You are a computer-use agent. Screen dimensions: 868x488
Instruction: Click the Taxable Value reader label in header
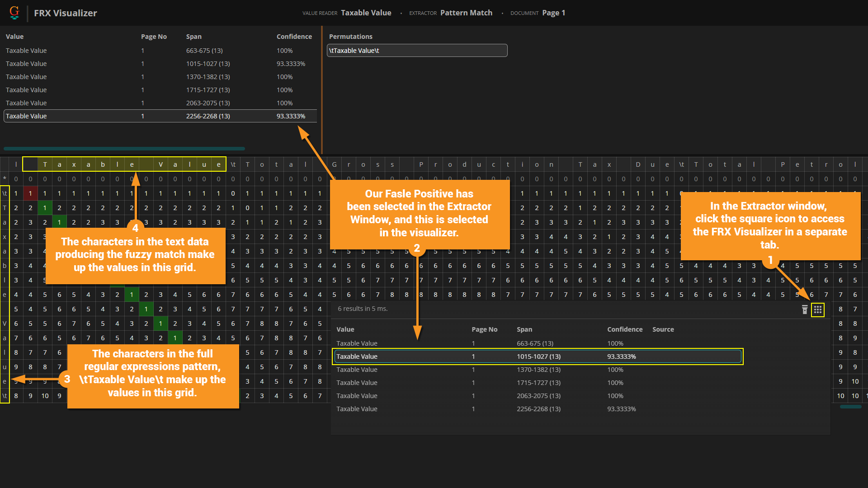click(x=366, y=13)
